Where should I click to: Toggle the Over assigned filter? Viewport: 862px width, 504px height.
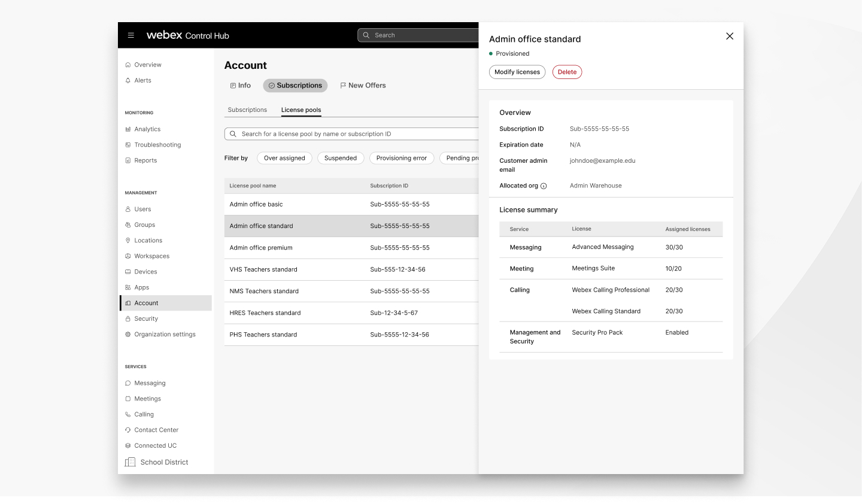pyautogui.click(x=284, y=158)
